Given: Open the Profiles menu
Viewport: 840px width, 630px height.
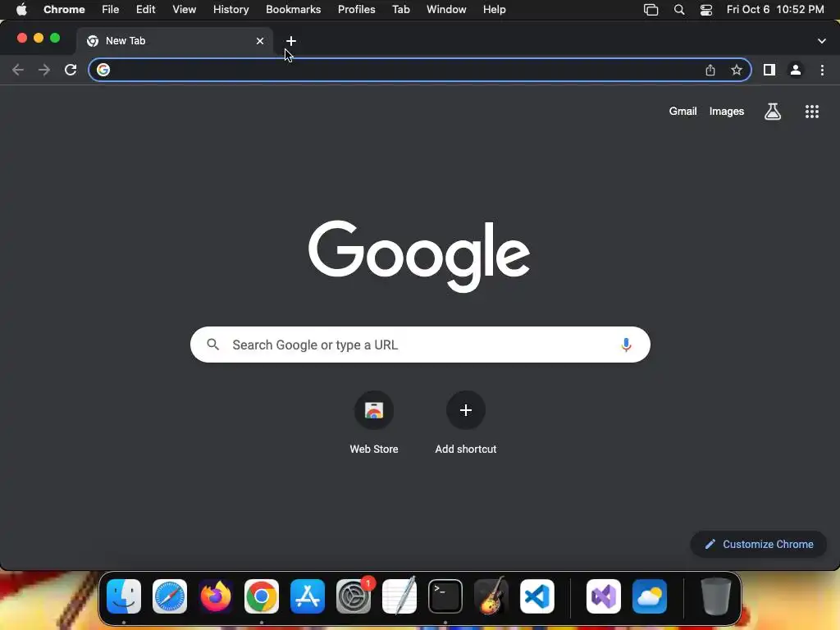Looking at the screenshot, I should point(356,9).
